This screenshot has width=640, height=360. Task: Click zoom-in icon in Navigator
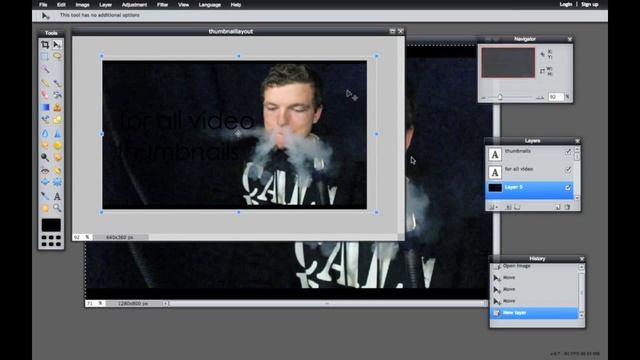[540, 98]
